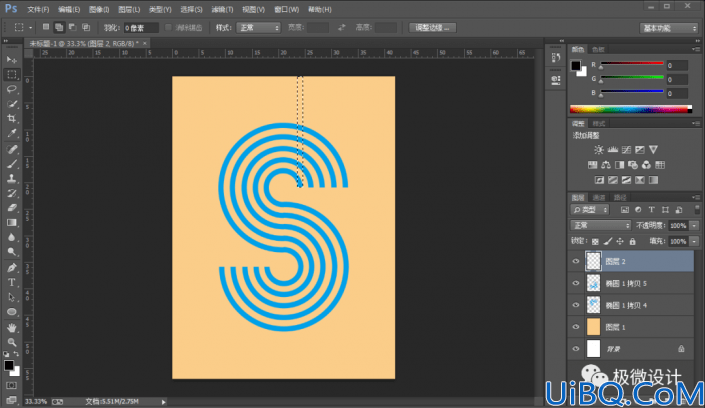705x408 pixels.
Task: Select the History Brush tool
Action: [12, 193]
